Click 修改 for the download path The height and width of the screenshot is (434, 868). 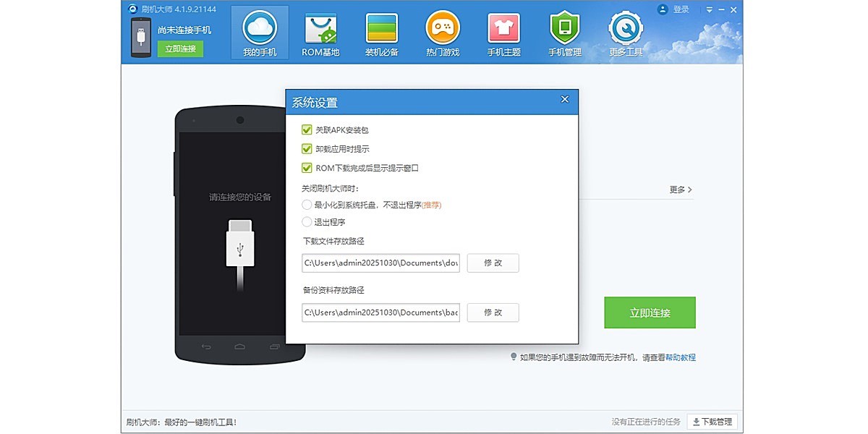(493, 263)
